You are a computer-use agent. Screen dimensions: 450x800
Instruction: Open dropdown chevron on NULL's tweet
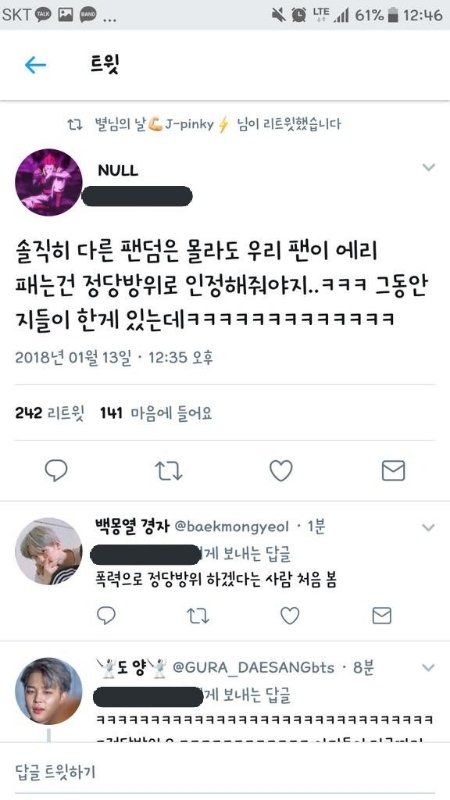click(429, 167)
